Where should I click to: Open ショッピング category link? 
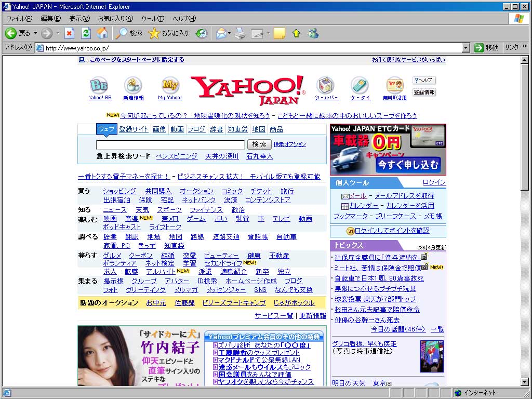coord(119,191)
